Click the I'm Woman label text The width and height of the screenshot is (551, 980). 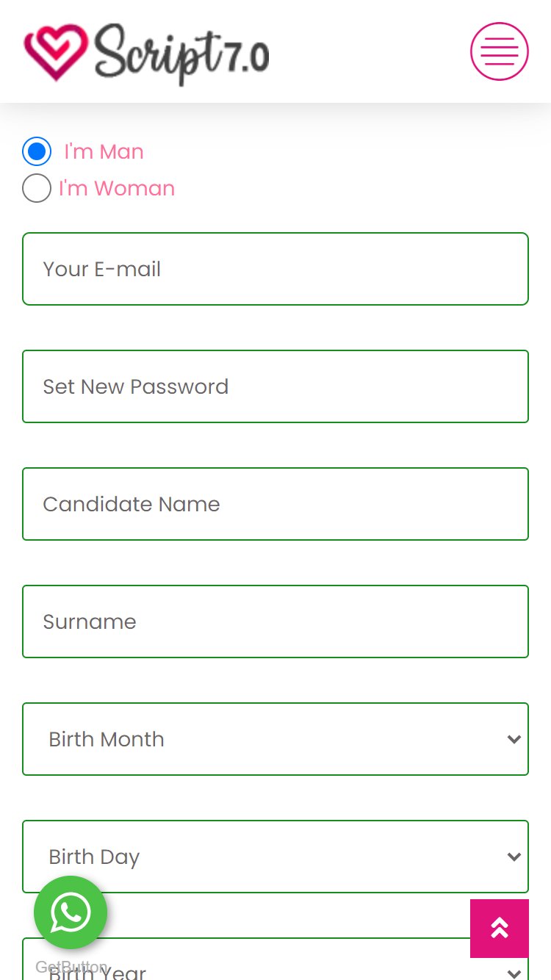(x=117, y=188)
